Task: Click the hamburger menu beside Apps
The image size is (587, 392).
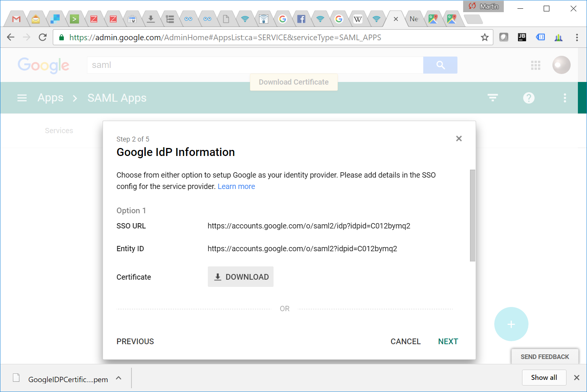Action: click(x=22, y=98)
